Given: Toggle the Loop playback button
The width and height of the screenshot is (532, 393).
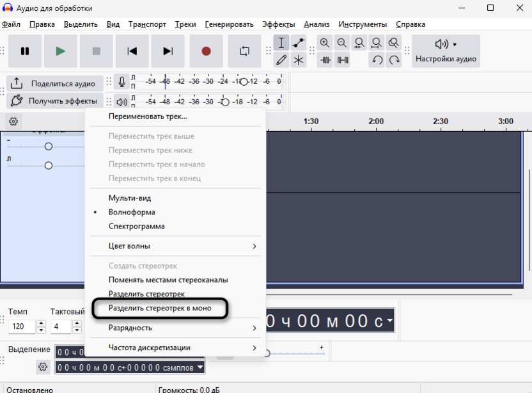Looking at the screenshot, I should point(245,51).
